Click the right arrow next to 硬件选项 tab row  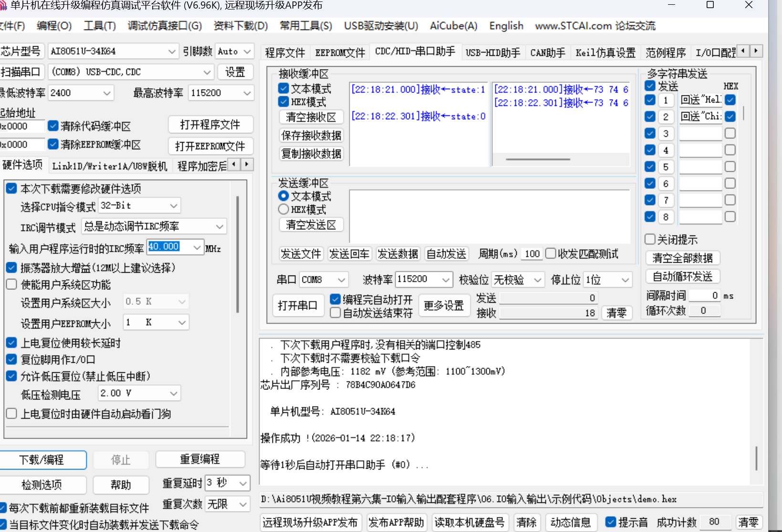(x=247, y=164)
